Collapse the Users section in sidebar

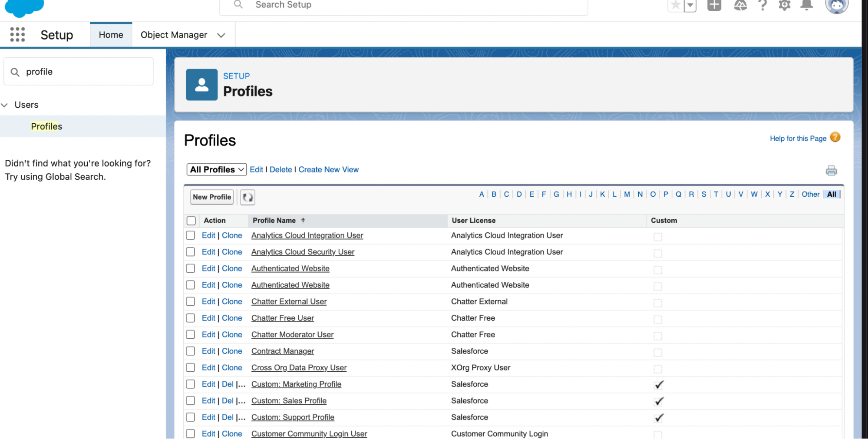5,105
